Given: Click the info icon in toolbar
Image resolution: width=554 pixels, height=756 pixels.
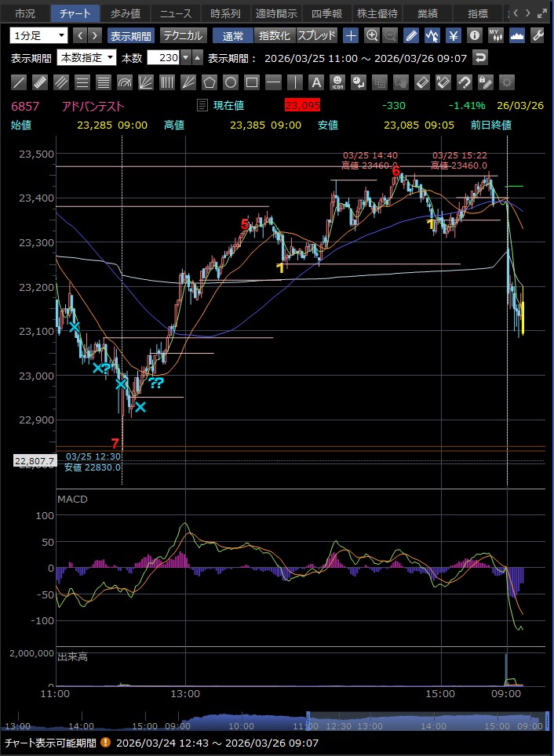Looking at the screenshot, I should pyautogui.click(x=474, y=35).
